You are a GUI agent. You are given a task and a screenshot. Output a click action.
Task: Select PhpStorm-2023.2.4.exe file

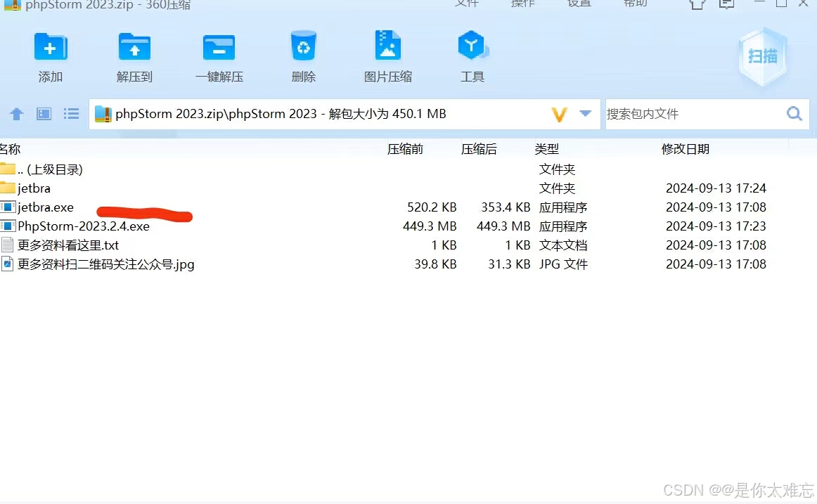pos(84,226)
